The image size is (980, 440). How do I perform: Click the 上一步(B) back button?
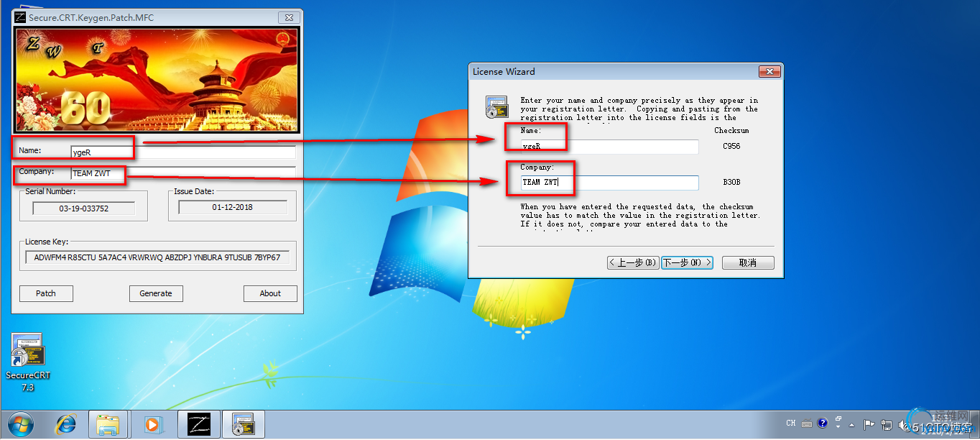click(x=633, y=262)
